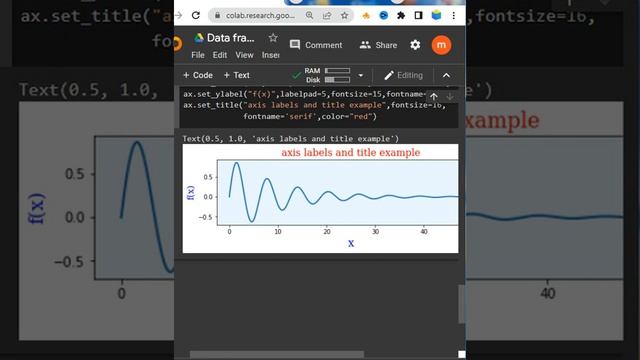
Task: Click the fontname='serif' code line
Action: [310, 116]
